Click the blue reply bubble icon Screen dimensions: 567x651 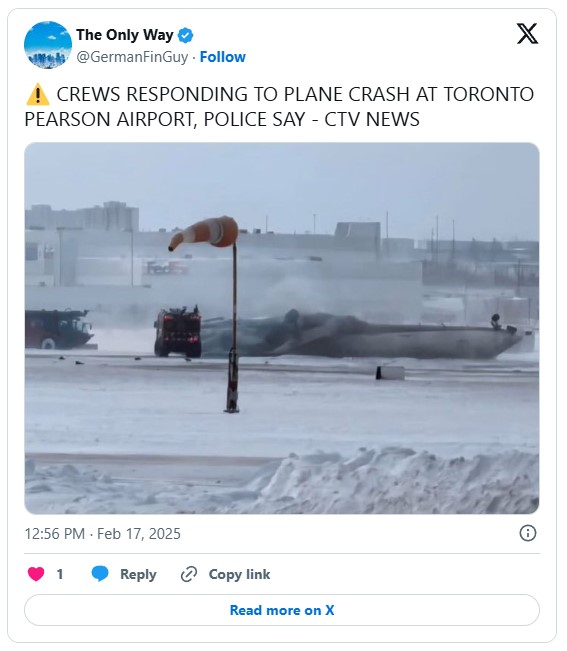pos(100,574)
